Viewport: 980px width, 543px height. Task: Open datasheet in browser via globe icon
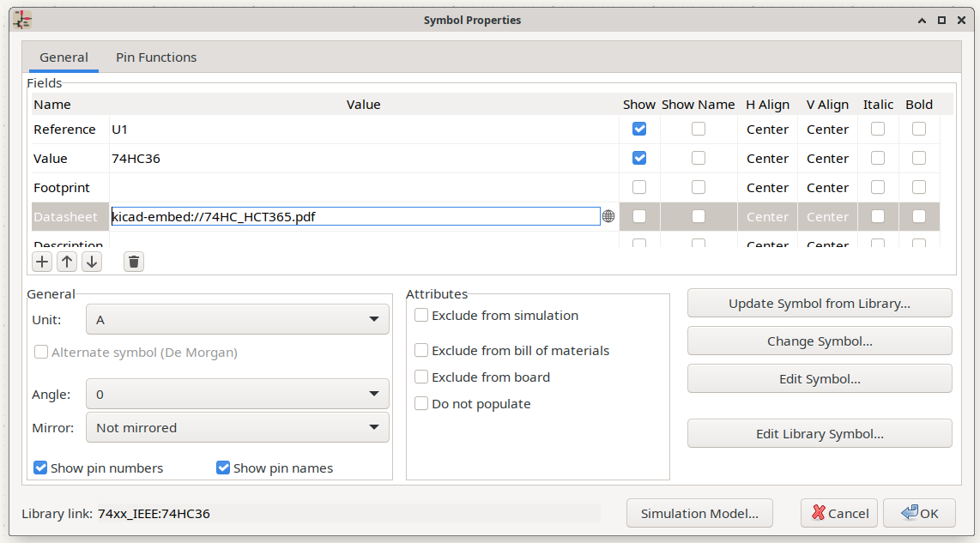(x=608, y=217)
